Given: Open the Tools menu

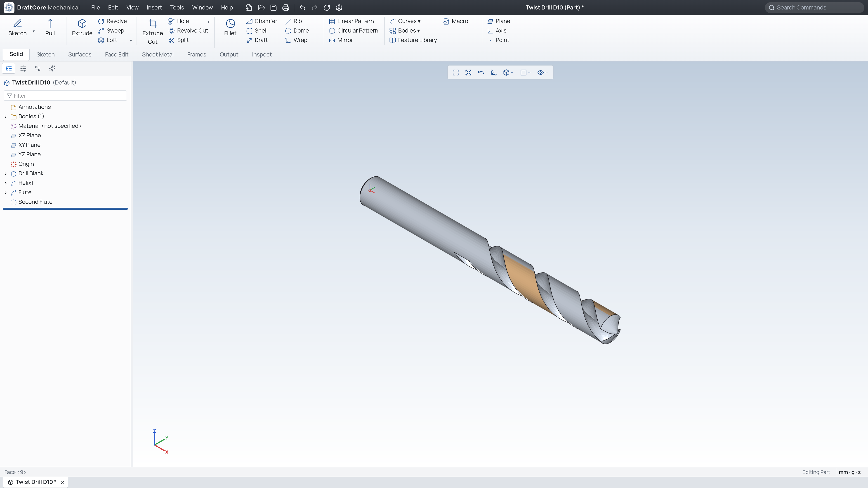Looking at the screenshot, I should (177, 7).
